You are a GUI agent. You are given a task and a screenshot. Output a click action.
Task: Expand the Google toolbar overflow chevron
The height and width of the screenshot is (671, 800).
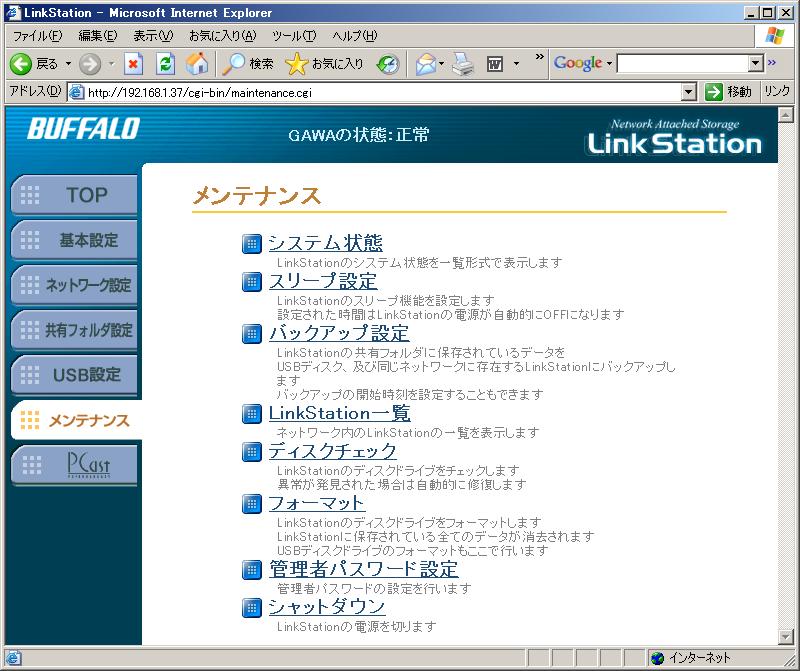pos(771,62)
